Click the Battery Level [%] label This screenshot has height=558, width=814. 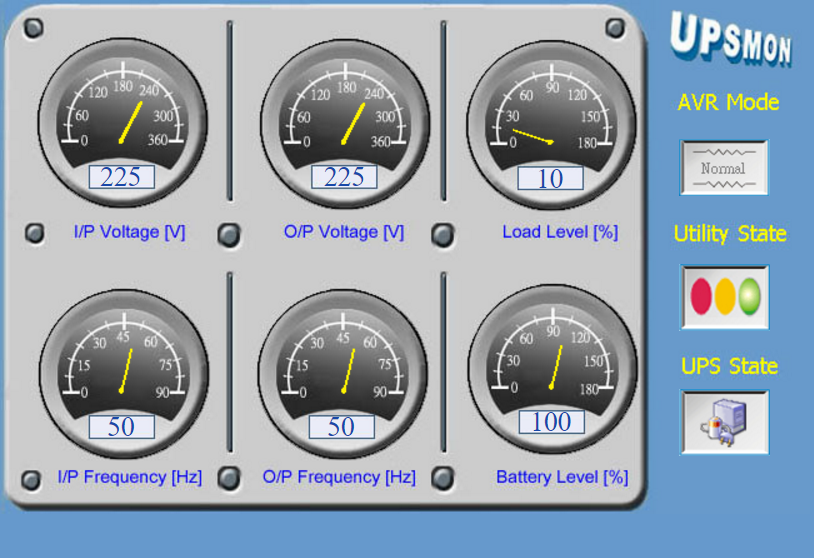click(562, 477)
